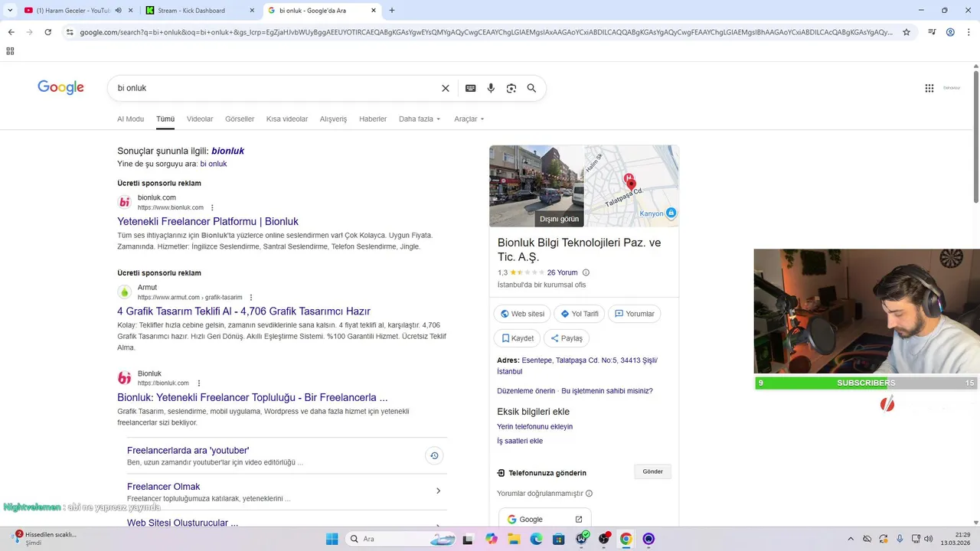Image resolution: width=980 pixels, height=551 pixels.
Task: Click the Gönder send button
Action: coord(653,471)
